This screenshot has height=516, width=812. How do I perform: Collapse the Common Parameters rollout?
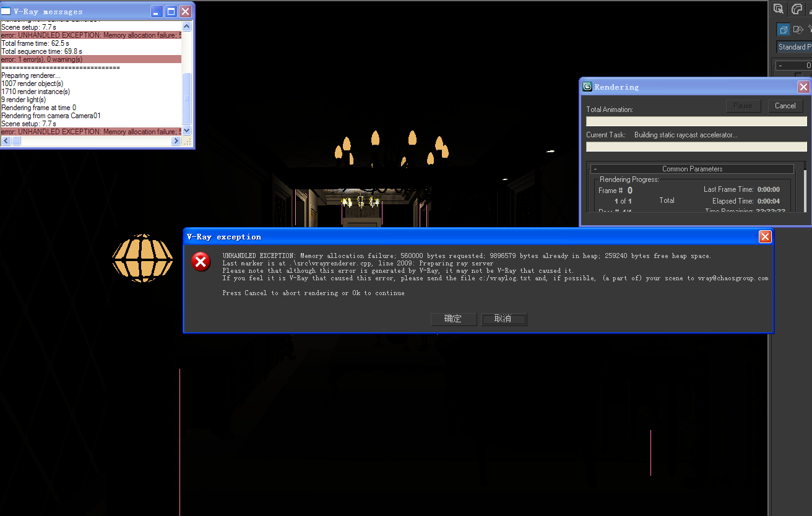[692, 168]
